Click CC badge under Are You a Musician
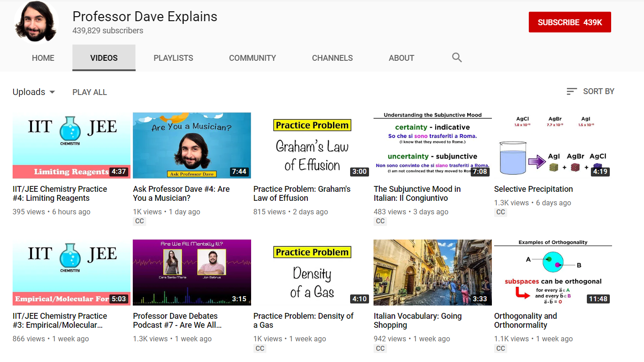 point(140,221)
